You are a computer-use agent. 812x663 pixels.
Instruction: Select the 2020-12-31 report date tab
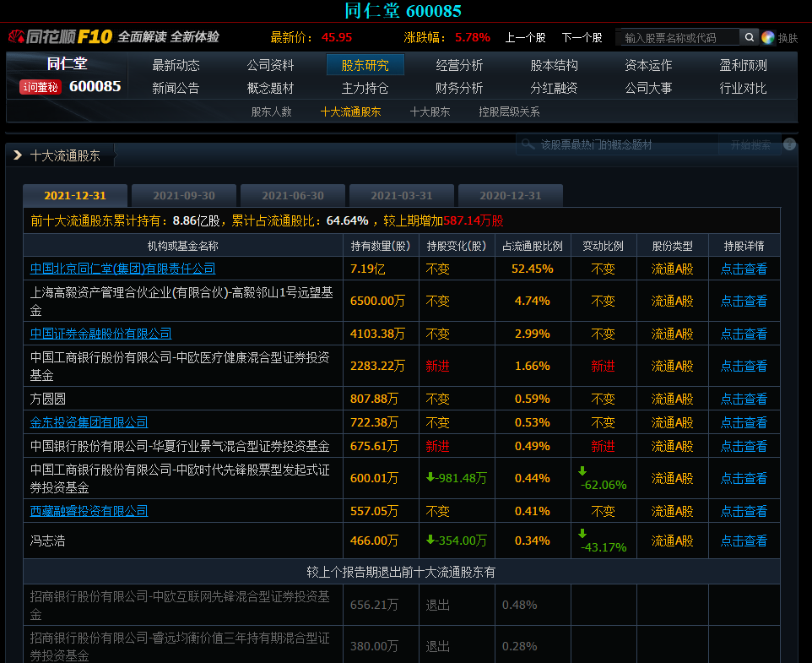(510, 196)
